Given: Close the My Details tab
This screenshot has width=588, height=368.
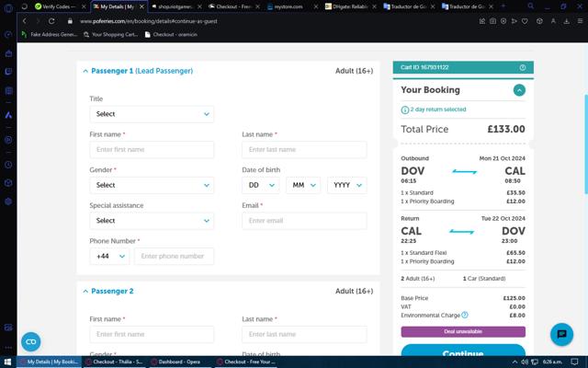Looking at the screenshot, I should point(141,6).
